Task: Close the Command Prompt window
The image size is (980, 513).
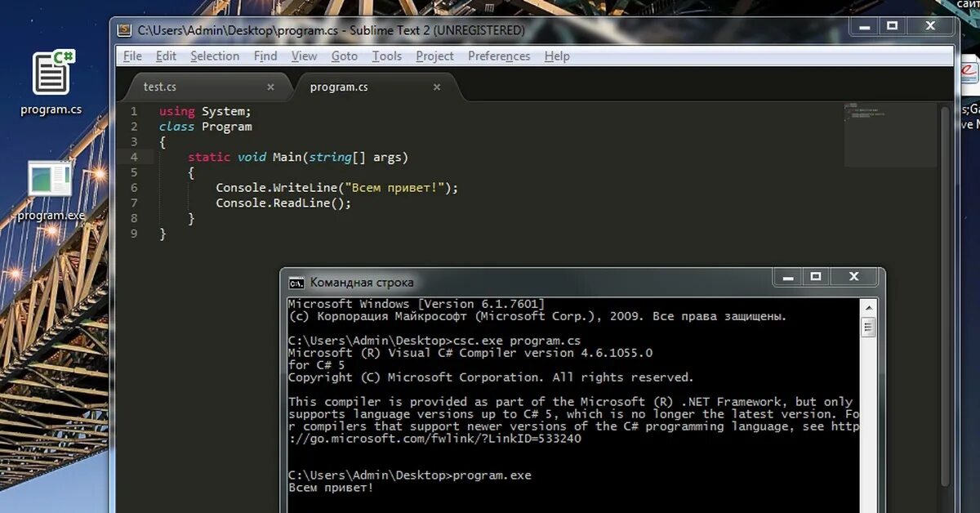Action: [x=854, y=277]
